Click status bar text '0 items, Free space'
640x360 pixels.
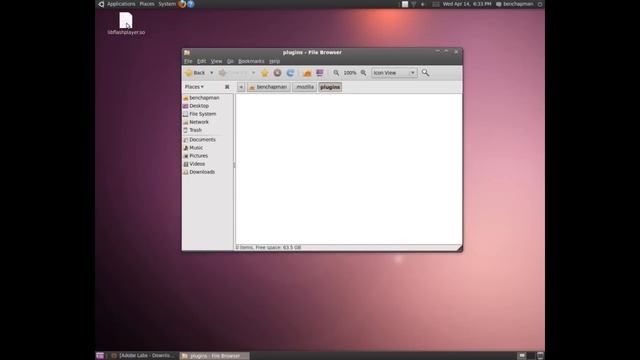269,247
